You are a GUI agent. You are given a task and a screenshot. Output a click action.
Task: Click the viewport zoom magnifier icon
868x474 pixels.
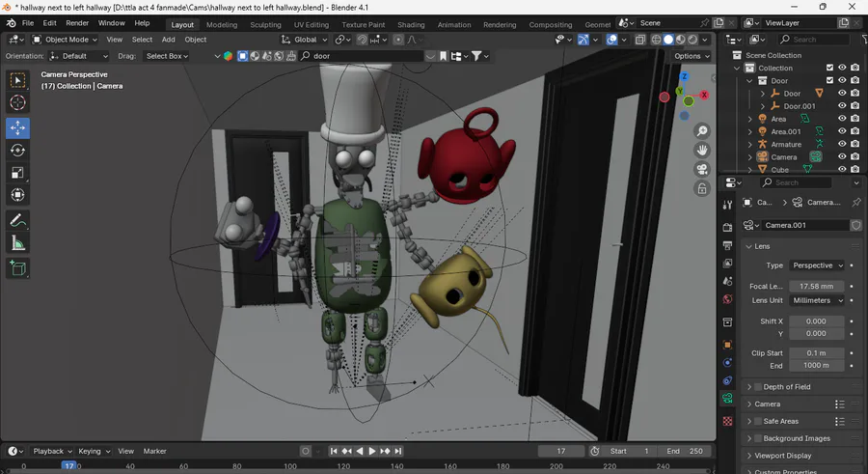coord(702,131)
